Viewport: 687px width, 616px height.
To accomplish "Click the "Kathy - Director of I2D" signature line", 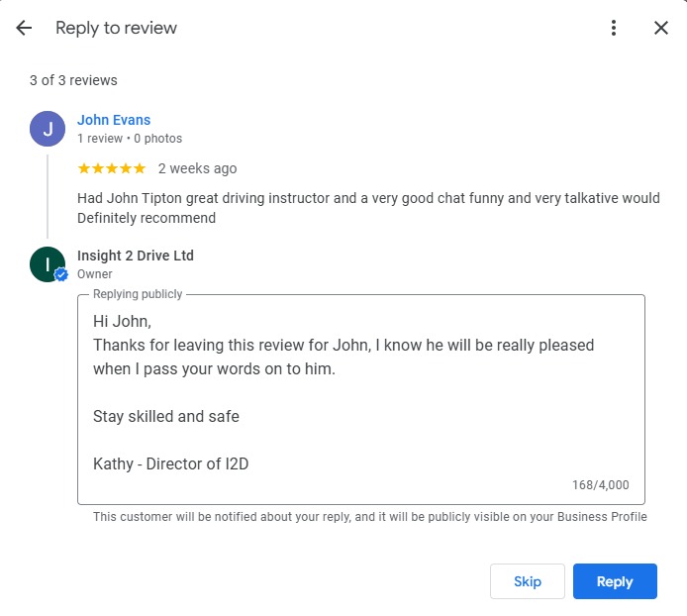I will [170, 462].
